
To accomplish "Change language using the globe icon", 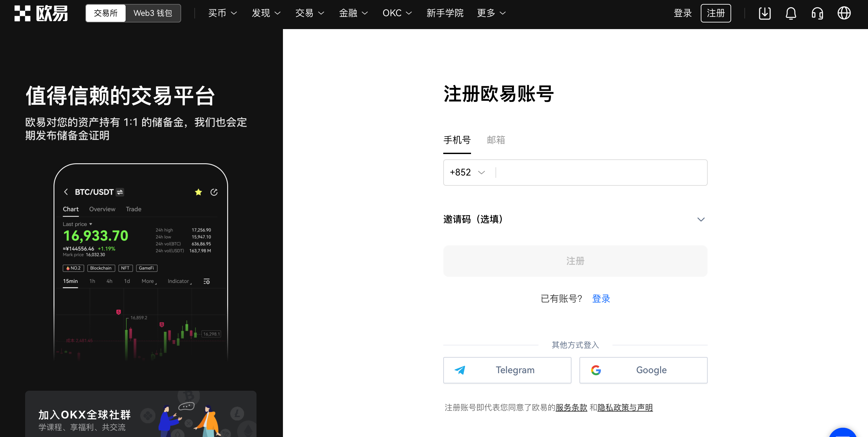I will point(844,13).
